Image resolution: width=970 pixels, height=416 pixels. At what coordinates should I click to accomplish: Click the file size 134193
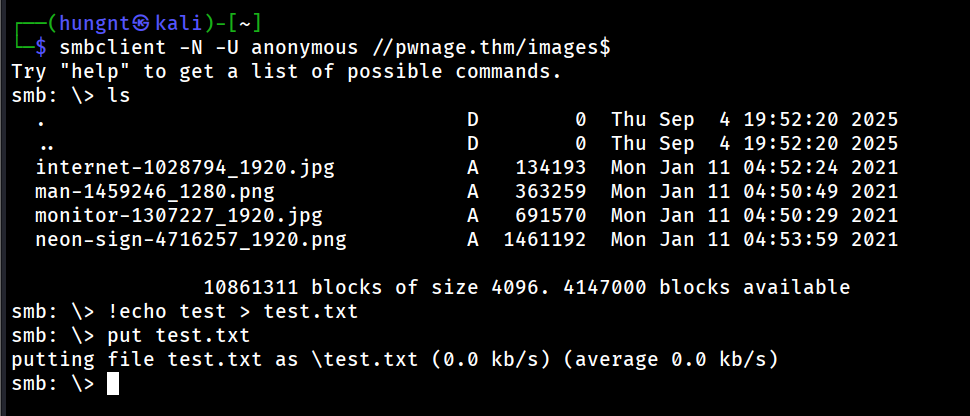click(551, 167)
